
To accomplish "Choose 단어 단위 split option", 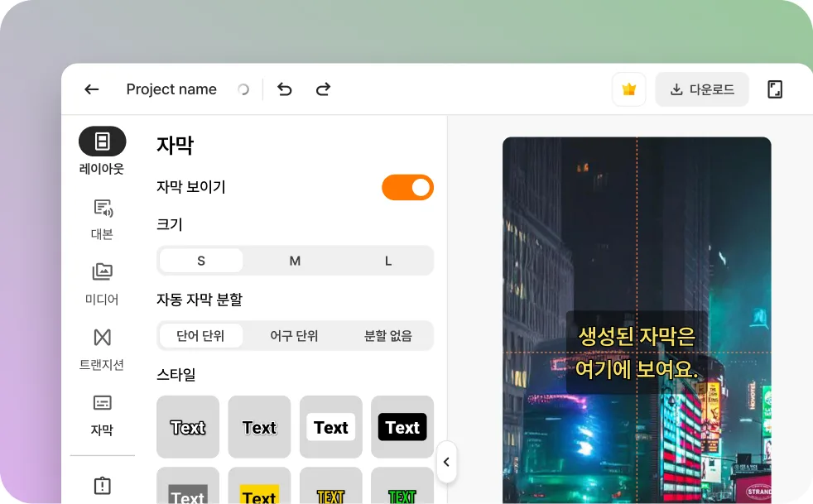I will (x=201, y=335).
